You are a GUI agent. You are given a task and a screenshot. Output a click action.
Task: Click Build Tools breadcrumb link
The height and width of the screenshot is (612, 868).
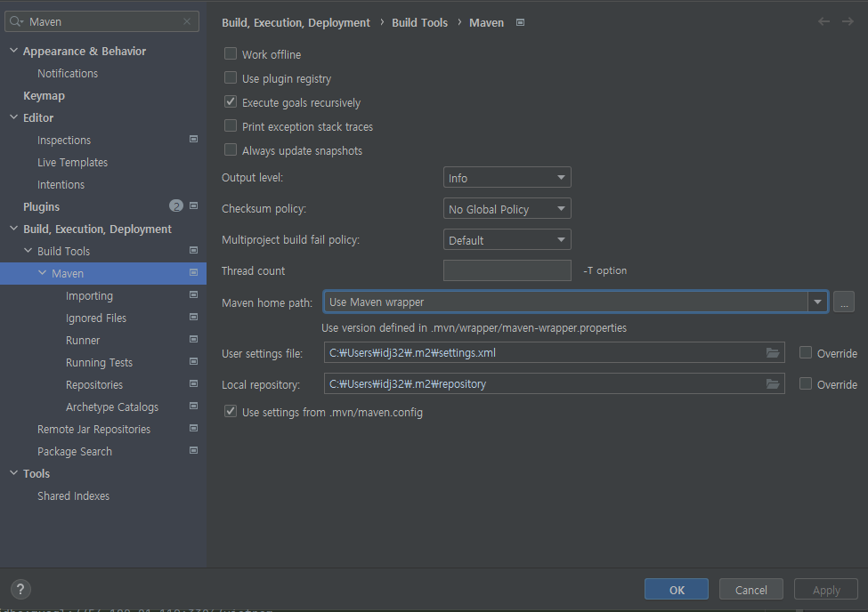coord(419,23)
